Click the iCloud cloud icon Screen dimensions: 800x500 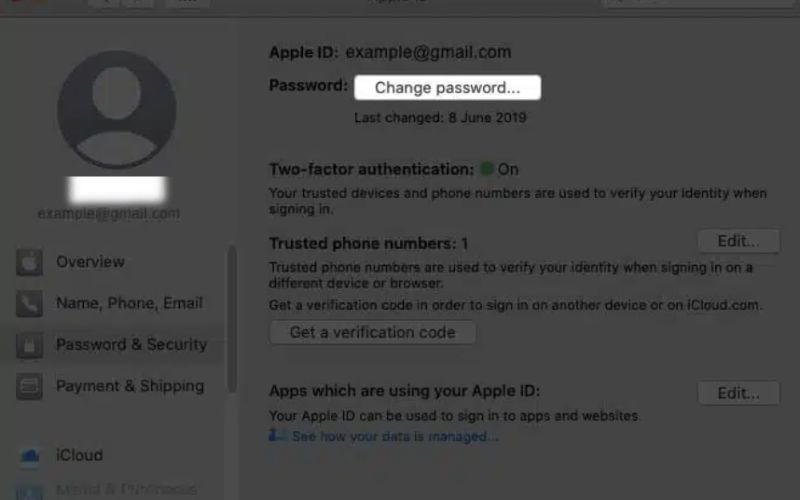30,455
